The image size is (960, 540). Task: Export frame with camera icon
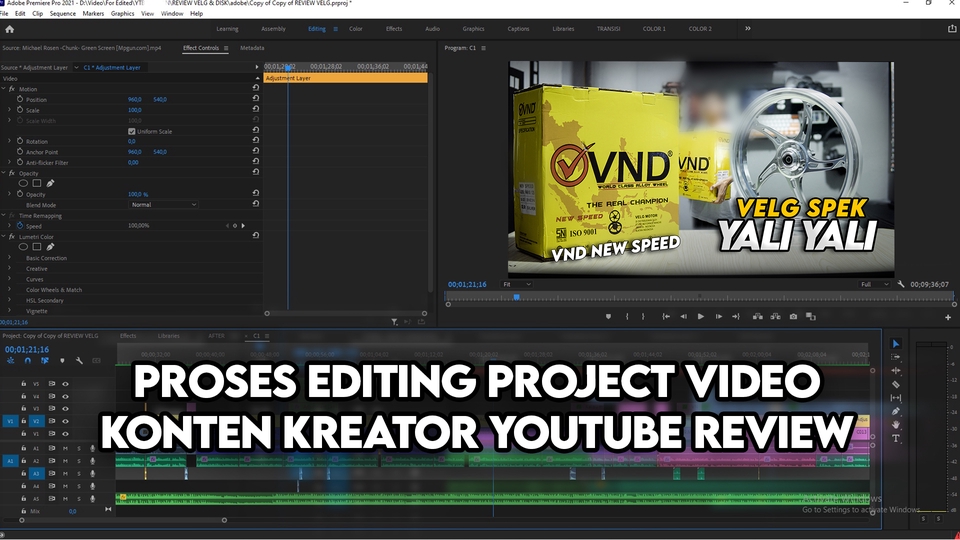793,317
